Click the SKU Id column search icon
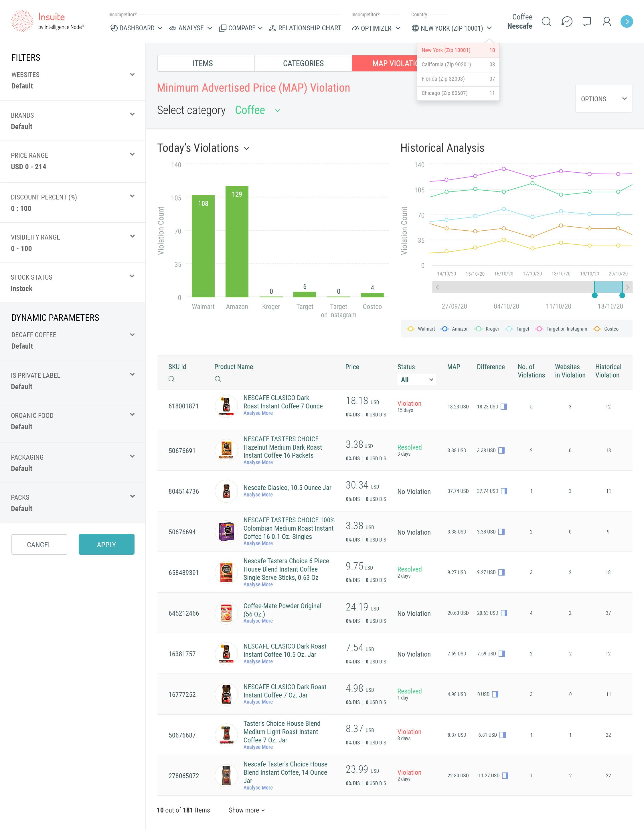Image resolution: width=644 pixels, height=830 pixels. point(171,379)
